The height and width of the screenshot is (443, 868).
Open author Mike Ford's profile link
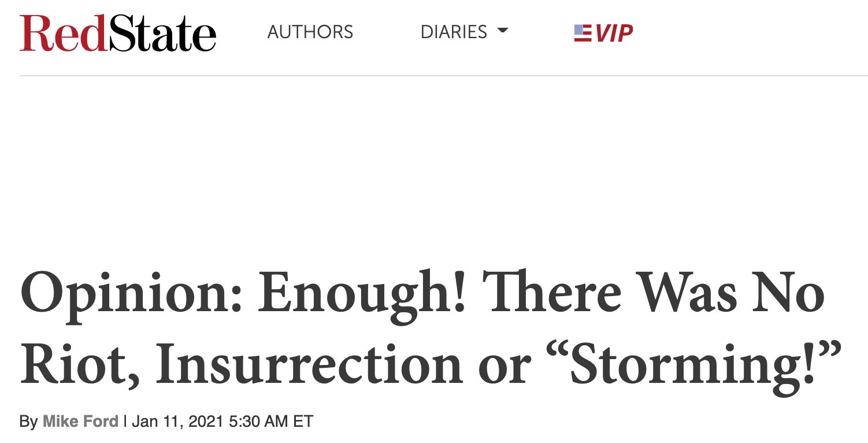click(80, 422)
